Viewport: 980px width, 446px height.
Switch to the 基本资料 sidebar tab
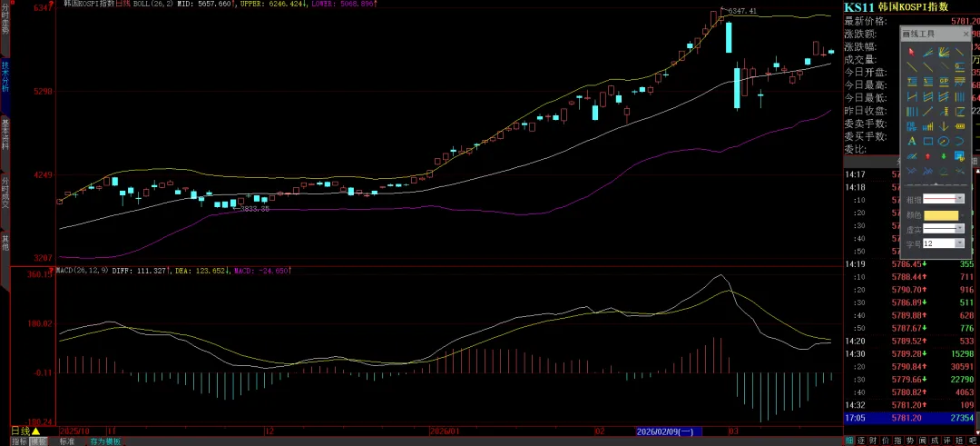click(5, 134)
